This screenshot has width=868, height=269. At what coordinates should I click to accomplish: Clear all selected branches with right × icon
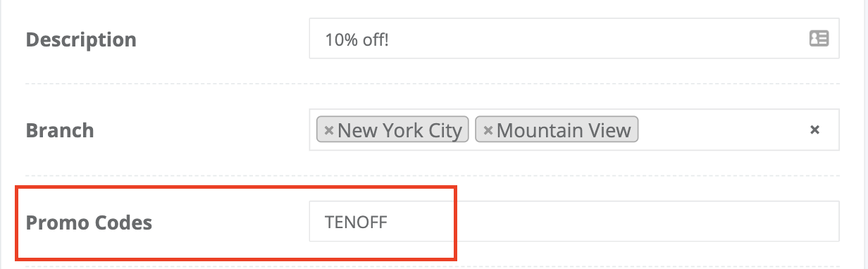(x=814, y=130)
